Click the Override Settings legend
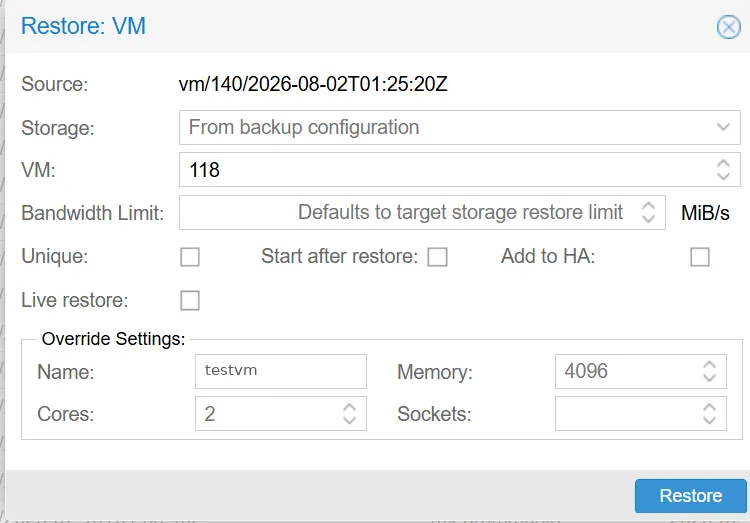The width and height of the screenshot is (750, 523). click(113, 339)
